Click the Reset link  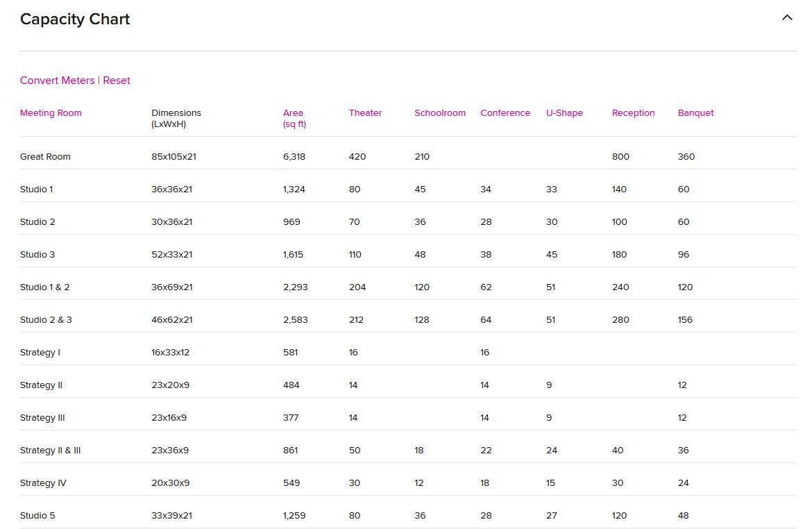coord(117,81)
